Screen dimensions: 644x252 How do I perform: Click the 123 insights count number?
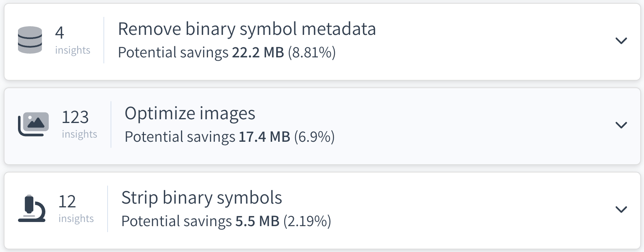coord(75,117)
